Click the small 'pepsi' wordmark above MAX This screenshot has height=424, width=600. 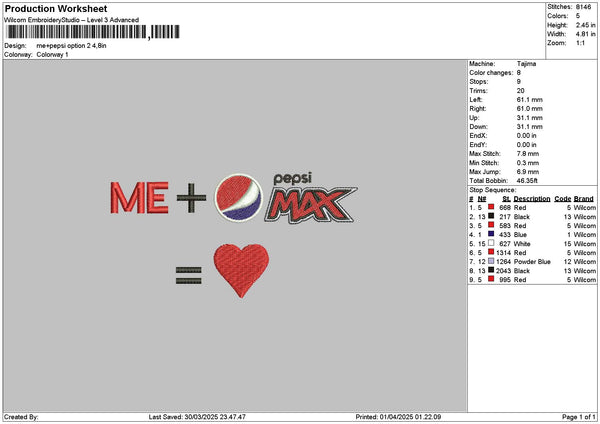pyautogui.click(x=293, y=179)
